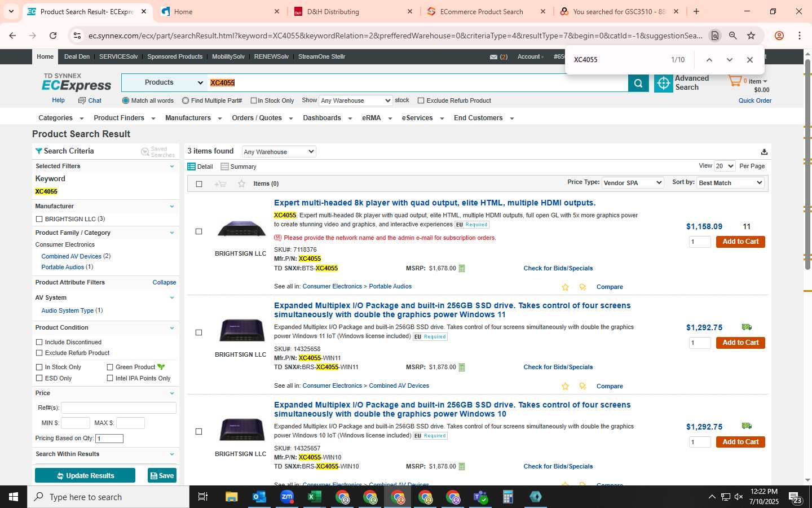Click the mail envelope icon in top bar

[493, 57]
